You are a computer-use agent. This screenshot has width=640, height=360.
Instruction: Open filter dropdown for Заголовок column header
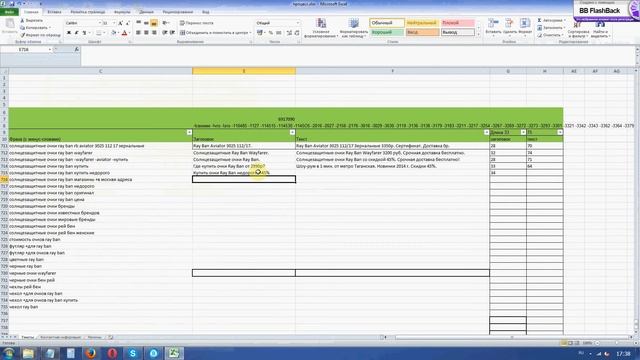[x=292, y=132]
